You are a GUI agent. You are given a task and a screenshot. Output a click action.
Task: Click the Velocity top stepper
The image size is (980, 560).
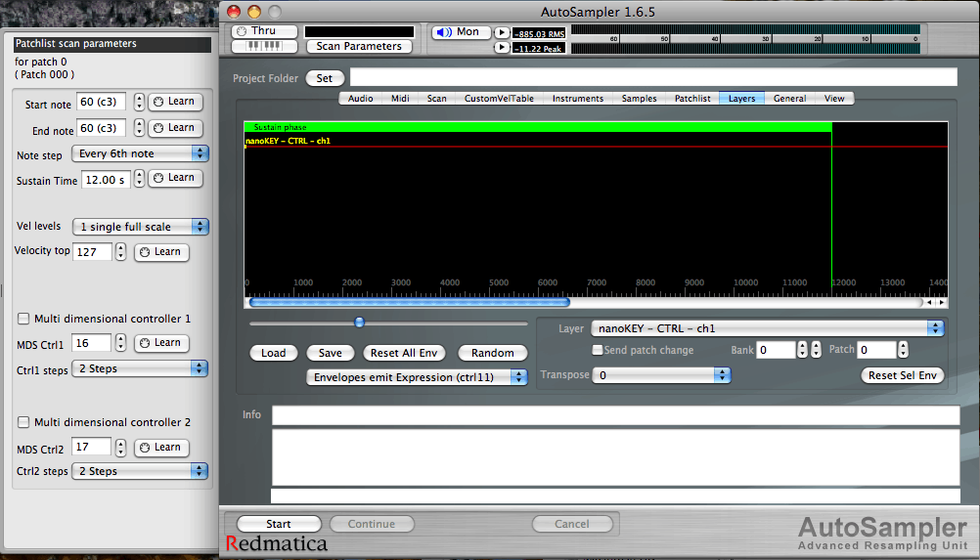tap(120, 252)
